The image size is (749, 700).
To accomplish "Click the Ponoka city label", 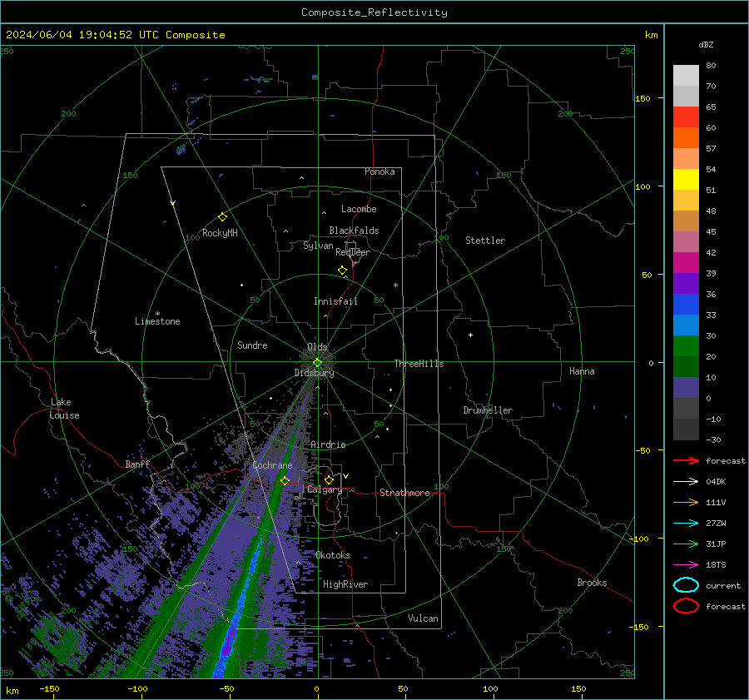I will point(379,171).
